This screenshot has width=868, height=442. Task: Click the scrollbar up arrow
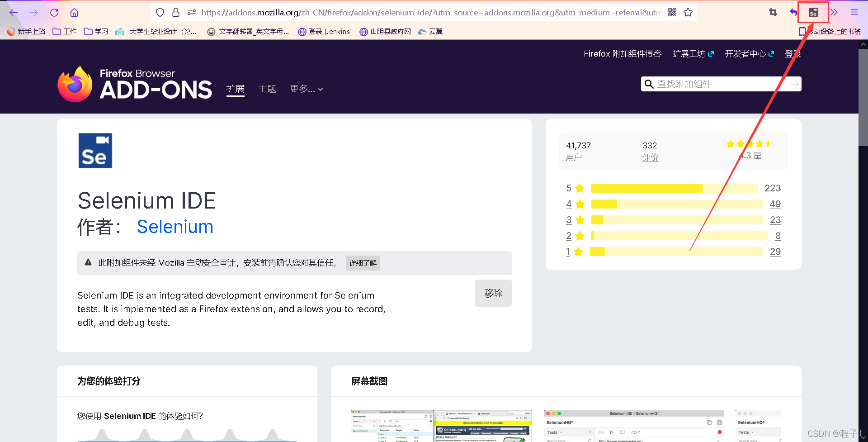point(863,44)
